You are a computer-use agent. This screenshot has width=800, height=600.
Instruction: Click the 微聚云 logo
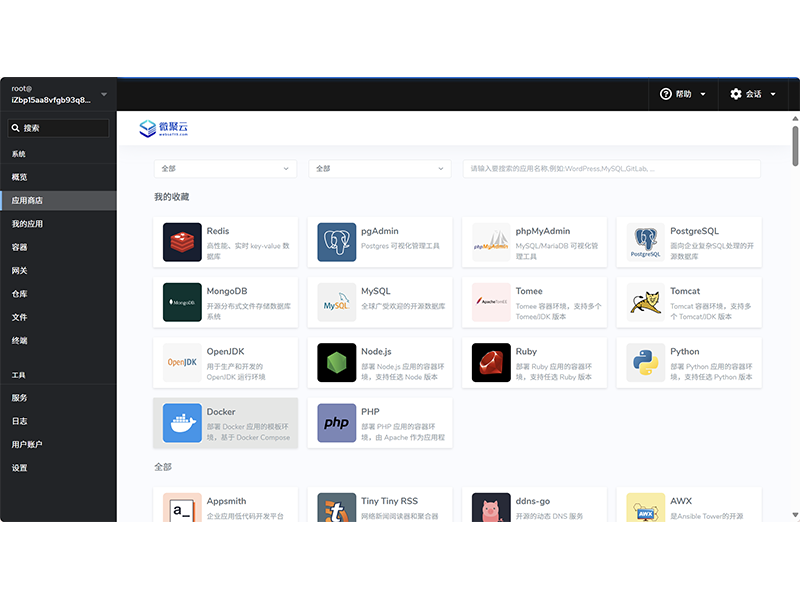(x=164, y=128)
